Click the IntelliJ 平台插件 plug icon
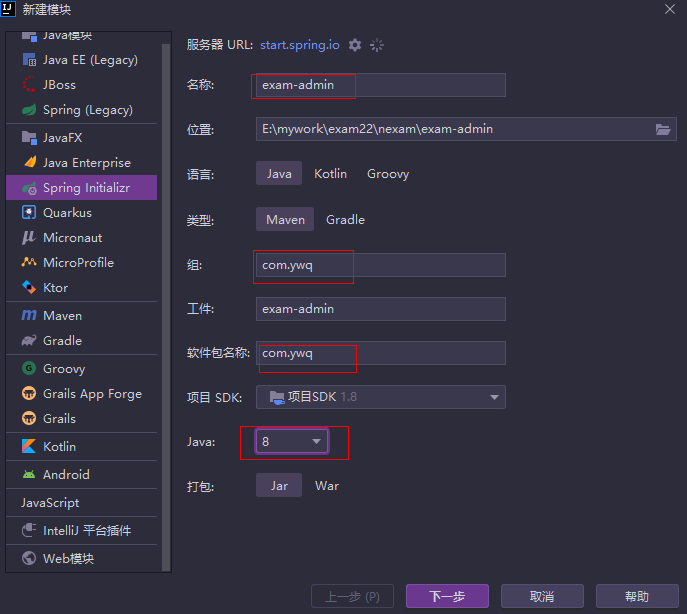687x614 pixels. click(x=29, y=530)
